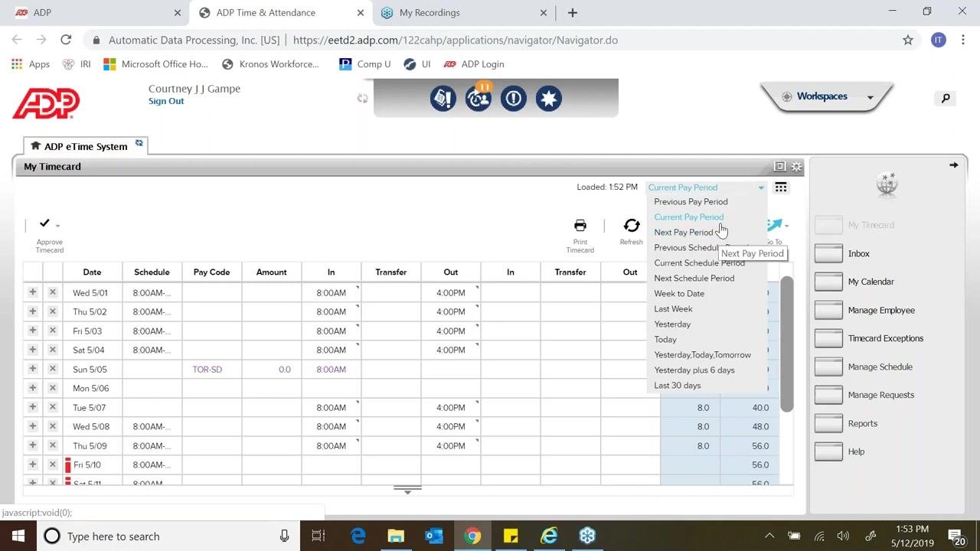
Task: Select Last Week from dropdown list
Action: tap(673, 309)
